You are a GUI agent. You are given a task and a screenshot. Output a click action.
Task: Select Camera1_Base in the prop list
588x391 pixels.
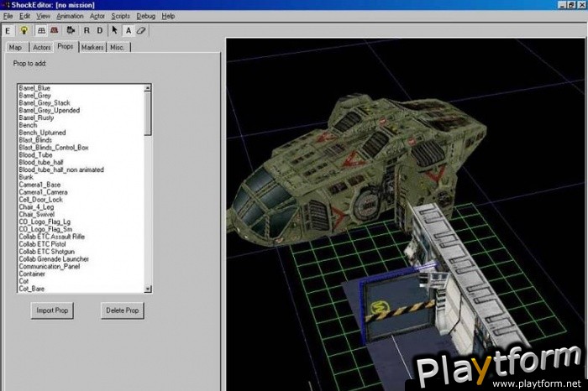click(x=39, y=185)
